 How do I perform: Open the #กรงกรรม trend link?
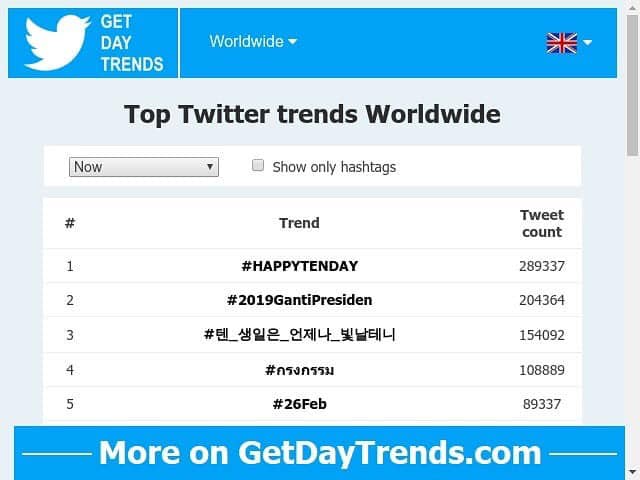pos(299,370)
